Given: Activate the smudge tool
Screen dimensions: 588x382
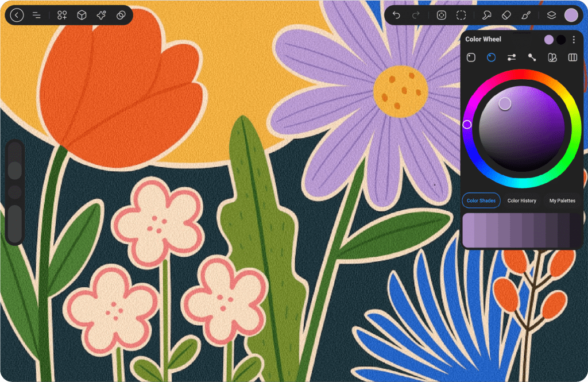Looking at the screenshot, I should [486, 16].
